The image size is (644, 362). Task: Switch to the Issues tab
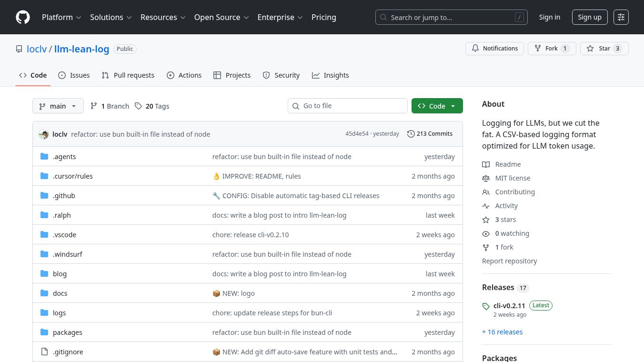74,75
